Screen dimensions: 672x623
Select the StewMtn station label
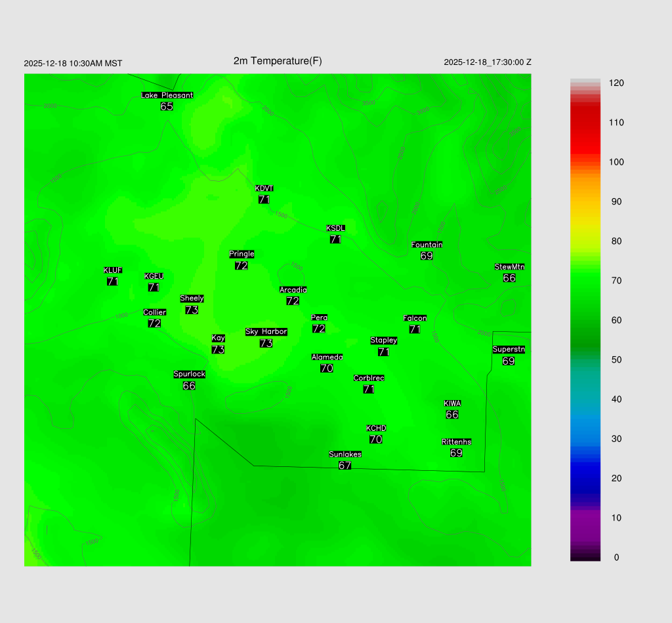pyautogui.click(x=509, y=267)
